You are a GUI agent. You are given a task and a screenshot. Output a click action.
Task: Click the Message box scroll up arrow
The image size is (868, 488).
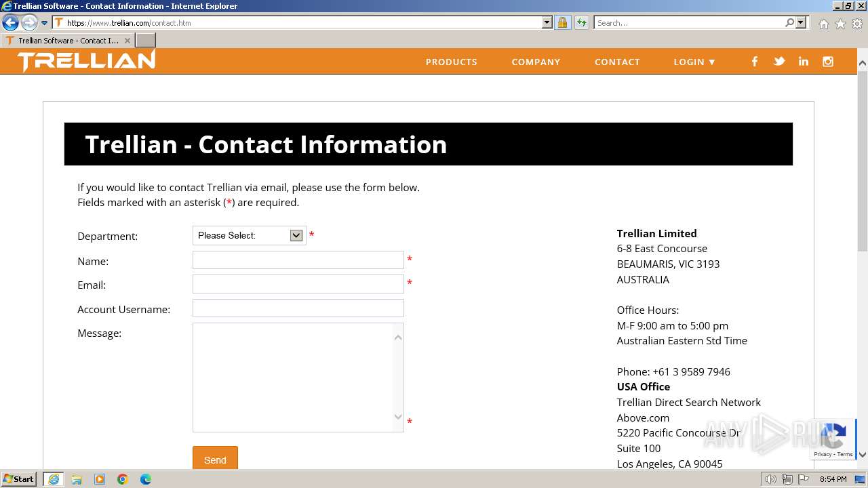(398, 337)
